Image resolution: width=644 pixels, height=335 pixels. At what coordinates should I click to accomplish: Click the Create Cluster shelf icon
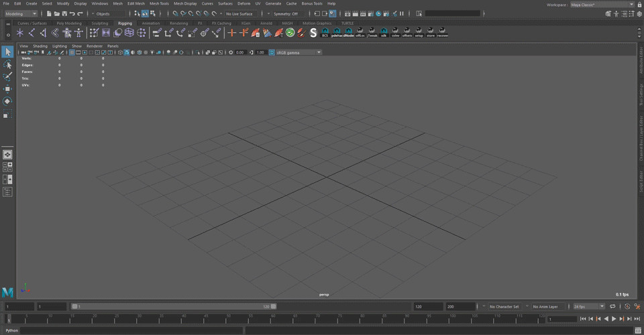[x=142, y=33]
